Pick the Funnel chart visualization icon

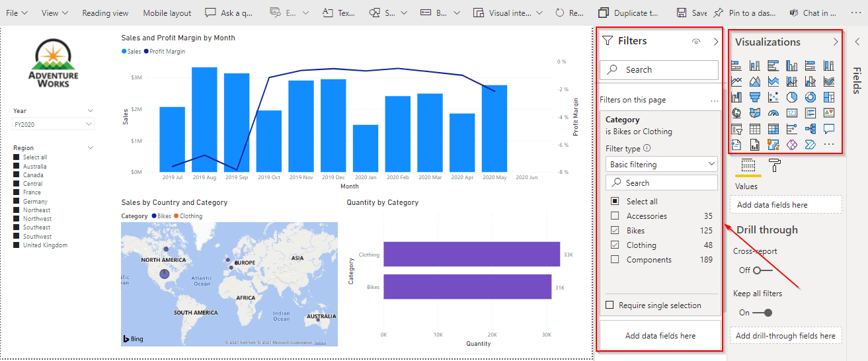755,97
